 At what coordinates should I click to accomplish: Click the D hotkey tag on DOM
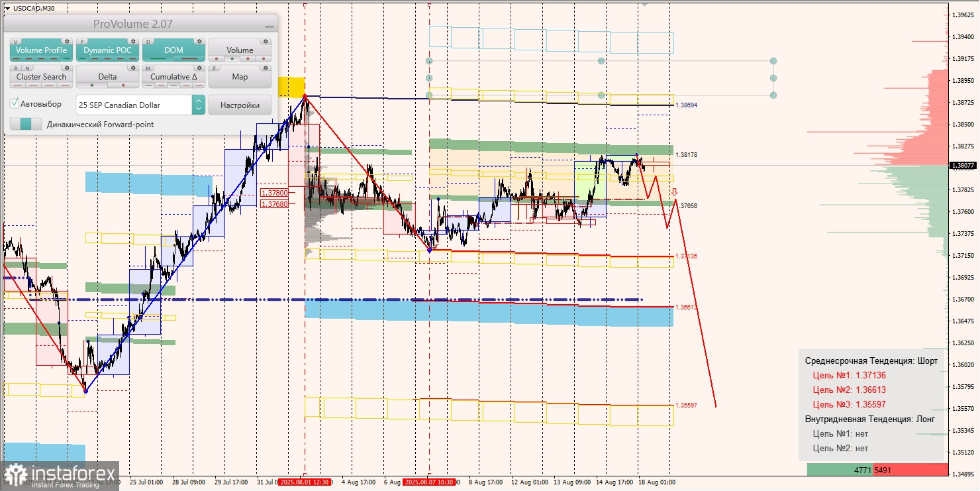[148, 41]
